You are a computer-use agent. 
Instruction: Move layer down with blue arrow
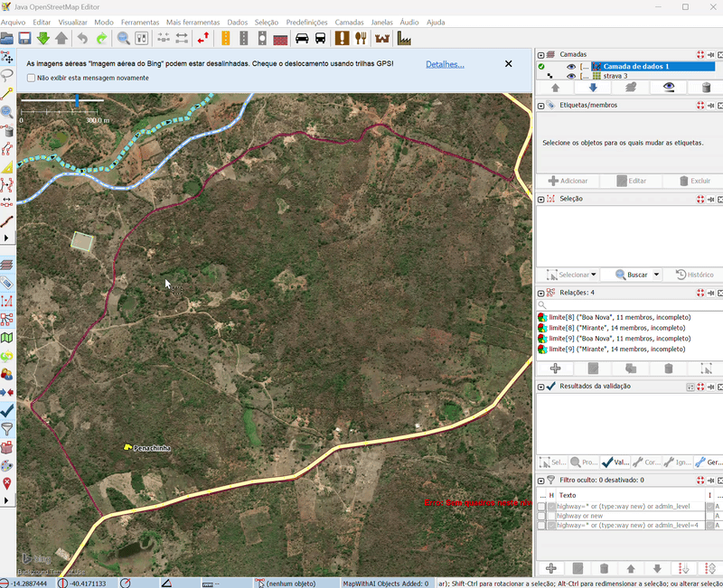tap(593, 88)
